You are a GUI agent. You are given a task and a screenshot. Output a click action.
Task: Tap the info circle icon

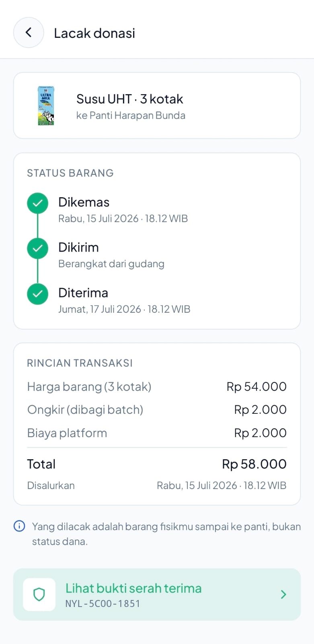19,526
